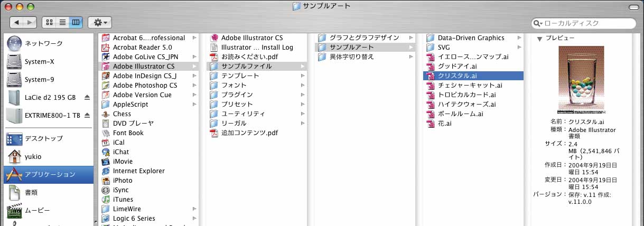The image size is (644, 226).
Task: Select お読みください.pdf file
Action: coord(257,57)
